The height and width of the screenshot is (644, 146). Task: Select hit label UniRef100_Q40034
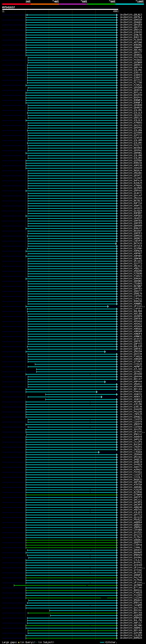(131, 354)
